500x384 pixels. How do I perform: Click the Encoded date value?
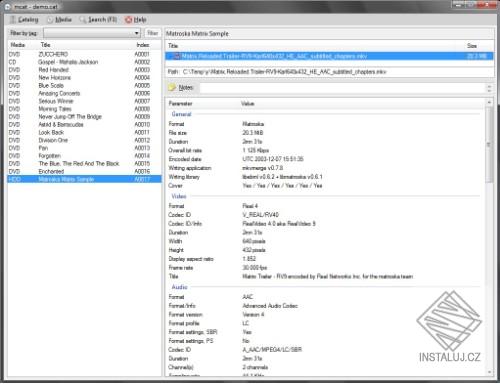273,159
